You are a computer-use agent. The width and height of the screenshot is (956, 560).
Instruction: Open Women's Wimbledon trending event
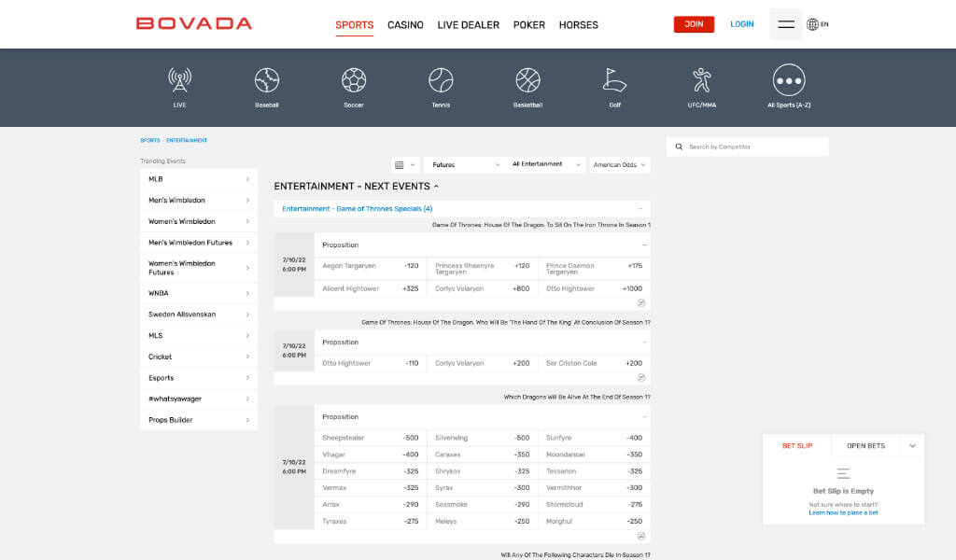(x=199, y=222)
